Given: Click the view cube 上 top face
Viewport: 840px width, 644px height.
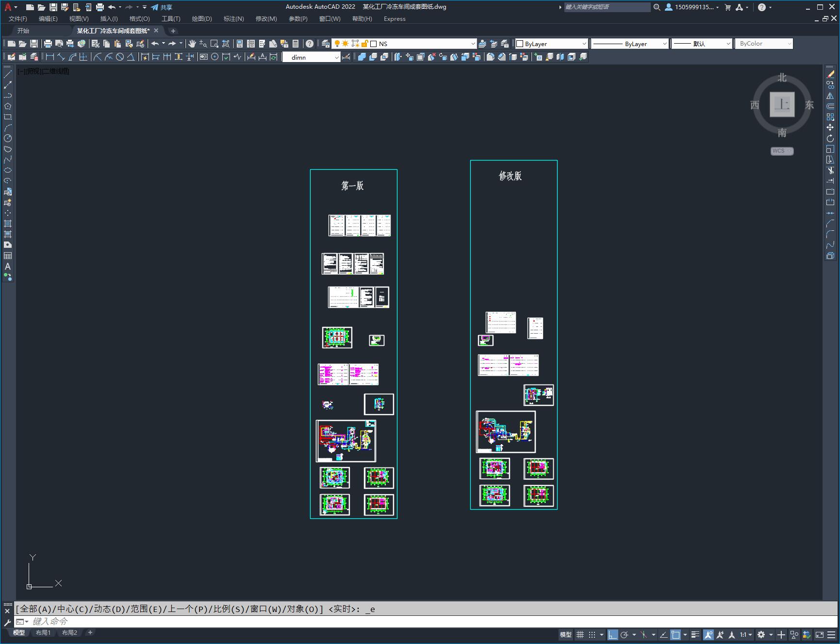Looking at the screenshot, I should click(x=782, y=104).
